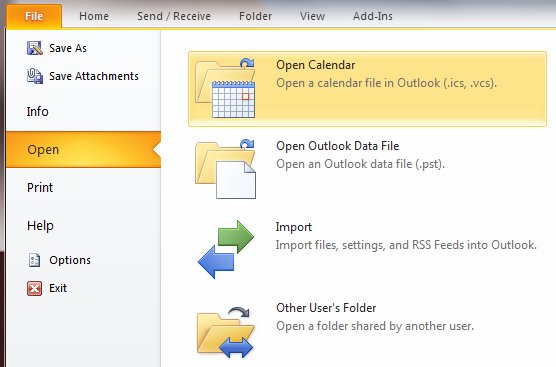Click 'Open an Outlook data file (.pst).' description
This screenshot has width=556, height=367.
tap(360, 164)
